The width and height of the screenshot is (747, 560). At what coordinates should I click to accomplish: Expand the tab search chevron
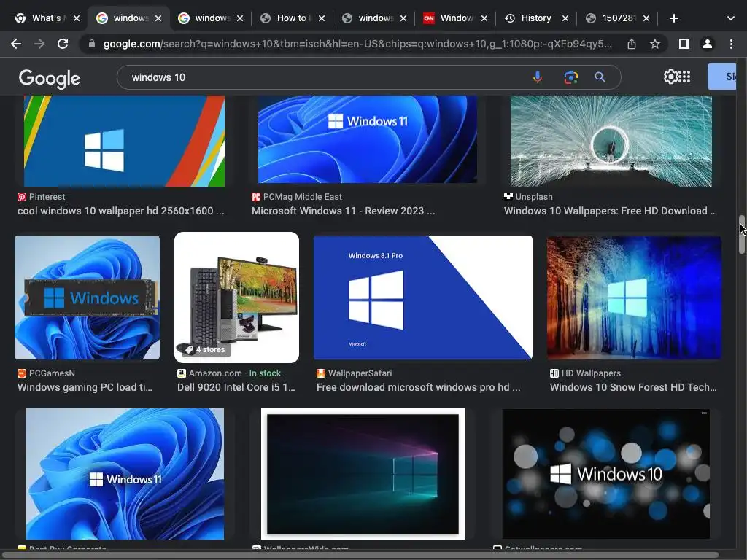[x=731, y=18]
